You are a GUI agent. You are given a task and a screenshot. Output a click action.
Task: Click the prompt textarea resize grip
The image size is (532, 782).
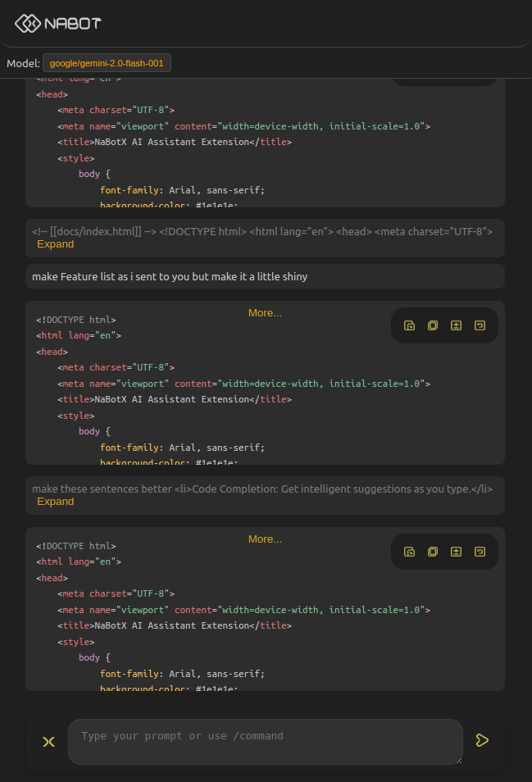click(x=459, y=761)
